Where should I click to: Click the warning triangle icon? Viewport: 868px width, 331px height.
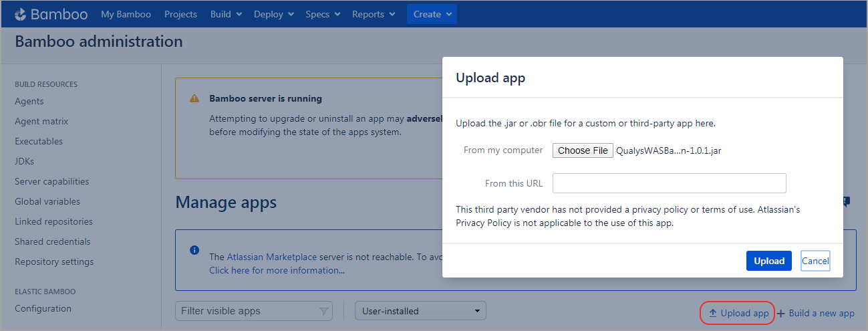[194, 98]
